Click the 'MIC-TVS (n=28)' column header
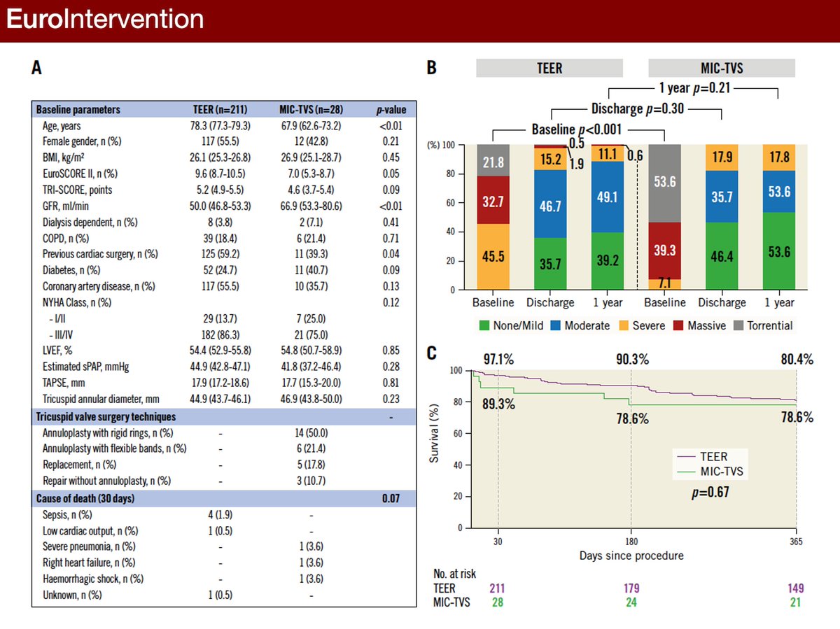The image size is (840, 629). coord(310,110)
